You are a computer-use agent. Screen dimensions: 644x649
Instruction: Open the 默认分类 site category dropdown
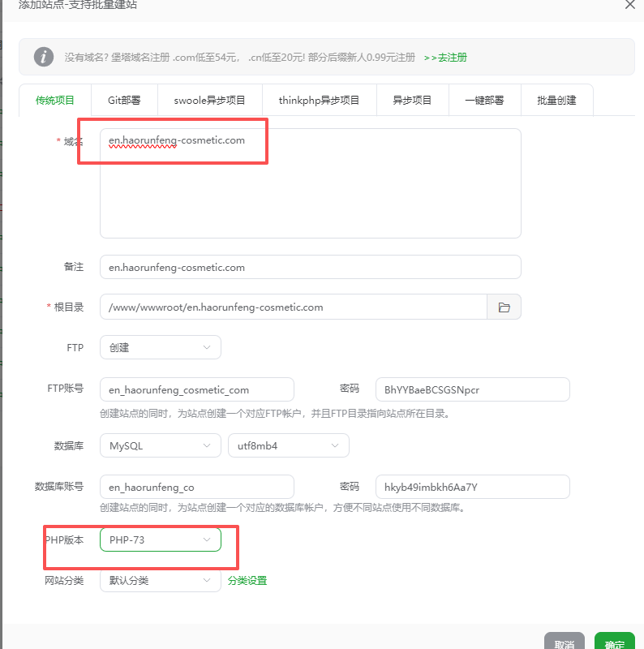(x=160, y=580)
